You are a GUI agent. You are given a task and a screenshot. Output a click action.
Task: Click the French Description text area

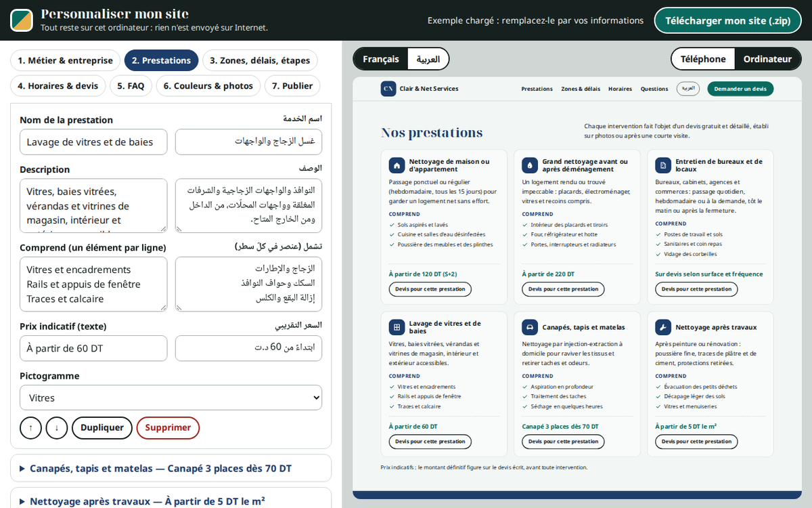click(x=93, y=206)
